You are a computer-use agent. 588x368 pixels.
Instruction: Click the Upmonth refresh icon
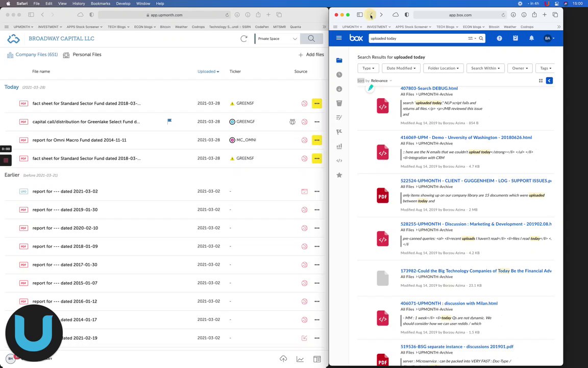244,39
